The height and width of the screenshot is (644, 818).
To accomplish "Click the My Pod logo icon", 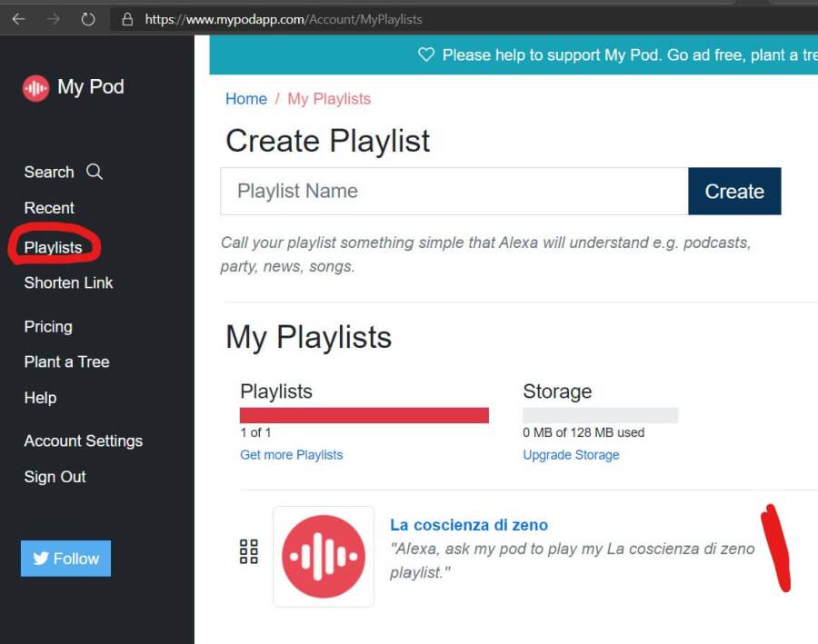I will coord(35,88).
